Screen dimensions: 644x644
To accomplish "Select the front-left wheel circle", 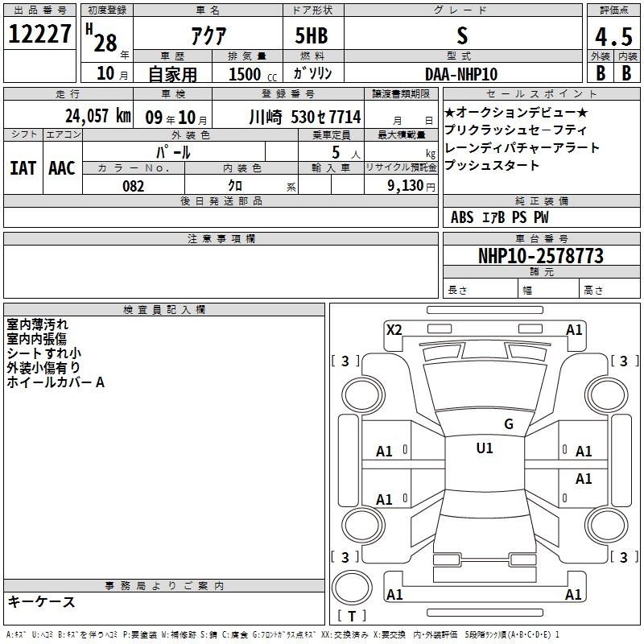I will pos(363,395).
